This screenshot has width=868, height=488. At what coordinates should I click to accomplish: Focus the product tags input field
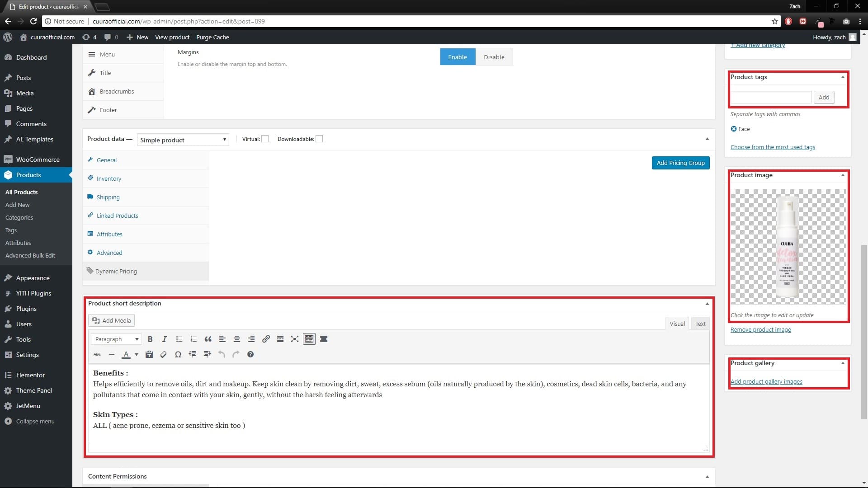tap(771, 97)
